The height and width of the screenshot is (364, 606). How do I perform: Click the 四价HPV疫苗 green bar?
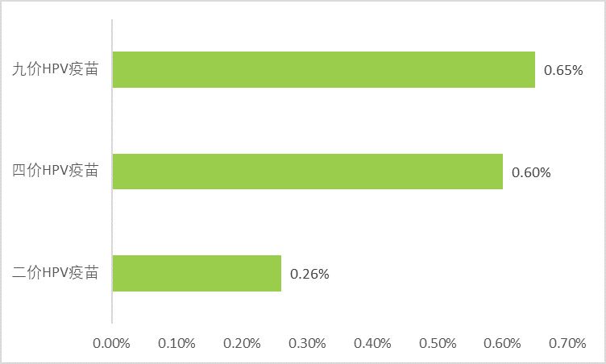(x=307, y=172)
